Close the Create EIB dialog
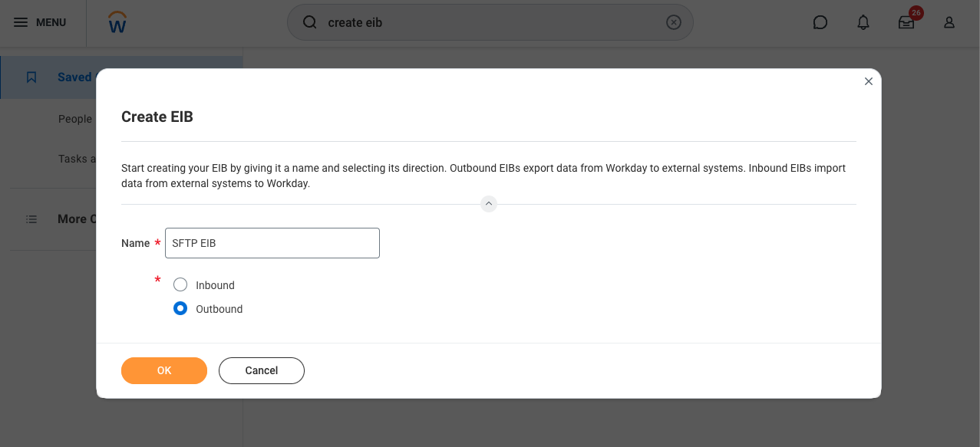The height and width of the screenshot is (447, 980). click(x=869, y=81)
